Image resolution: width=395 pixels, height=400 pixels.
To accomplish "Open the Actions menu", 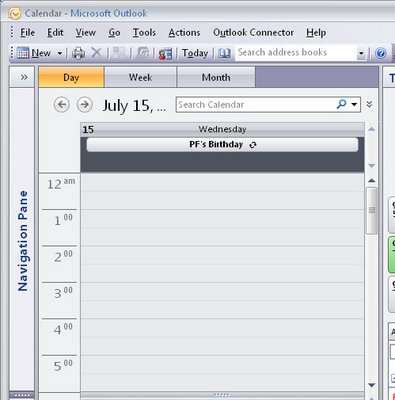I will (x=184, y=33).
